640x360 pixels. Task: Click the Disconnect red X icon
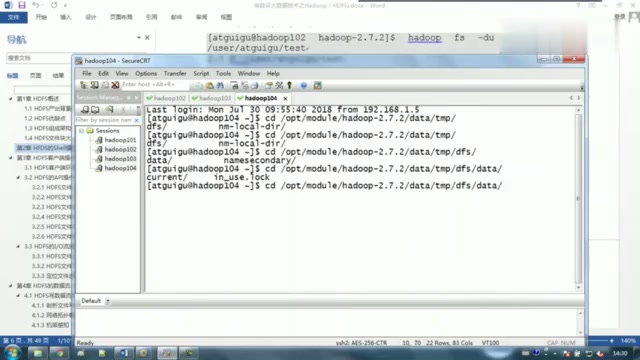coord(115,85)
